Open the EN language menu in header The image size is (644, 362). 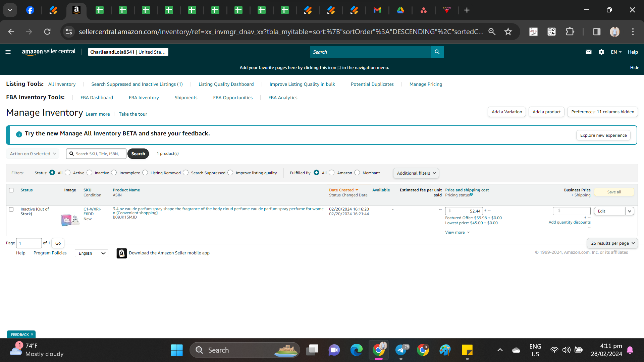616,52
